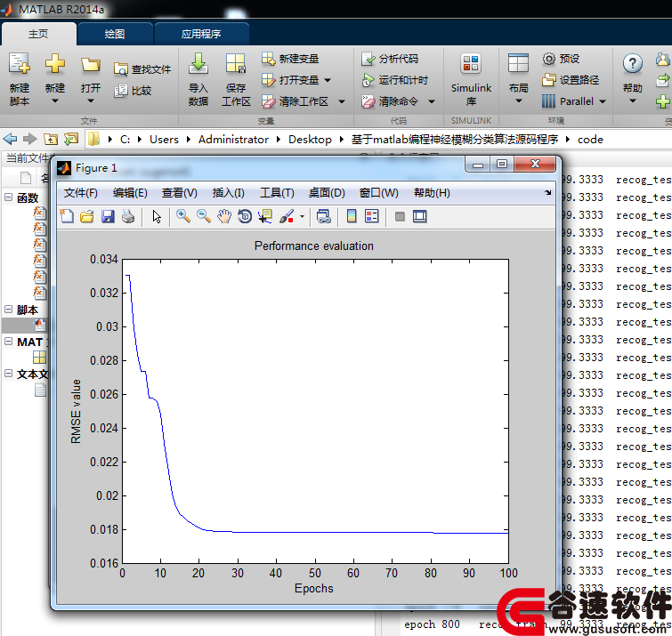This screenshot has height=636, width=672.
Task: Open the 工具(T) menu in Figure 1
Action: click(277, 193)
